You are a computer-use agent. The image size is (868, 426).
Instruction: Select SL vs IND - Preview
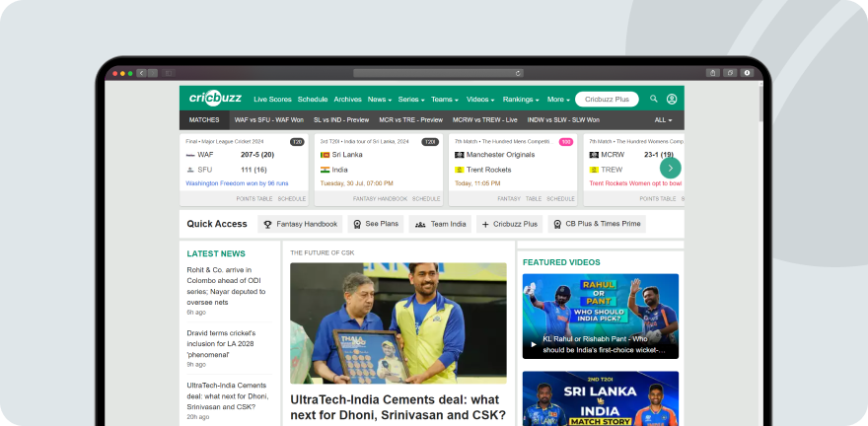(x=341, y=120)
